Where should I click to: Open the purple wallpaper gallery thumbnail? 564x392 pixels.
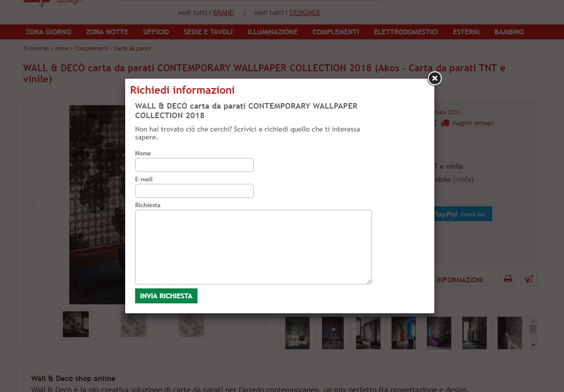tap(333, 333)
